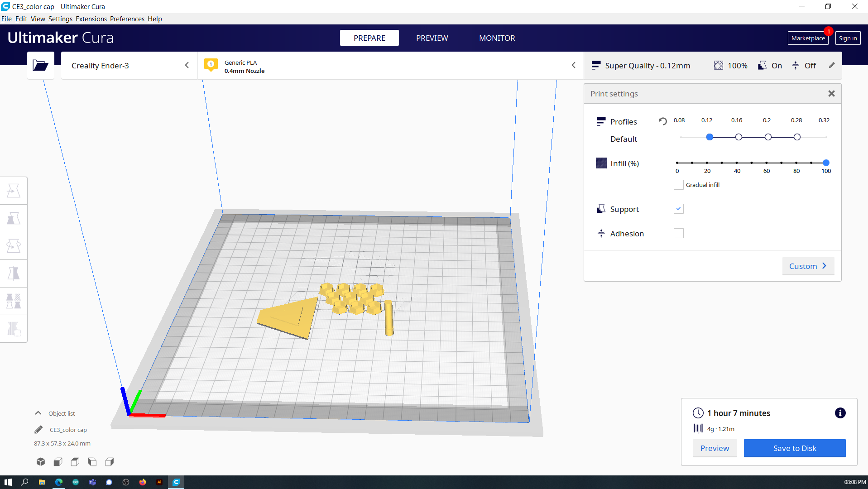Close the Print settings panel
This screenshot has height=489, width=868.
(831, 94)
